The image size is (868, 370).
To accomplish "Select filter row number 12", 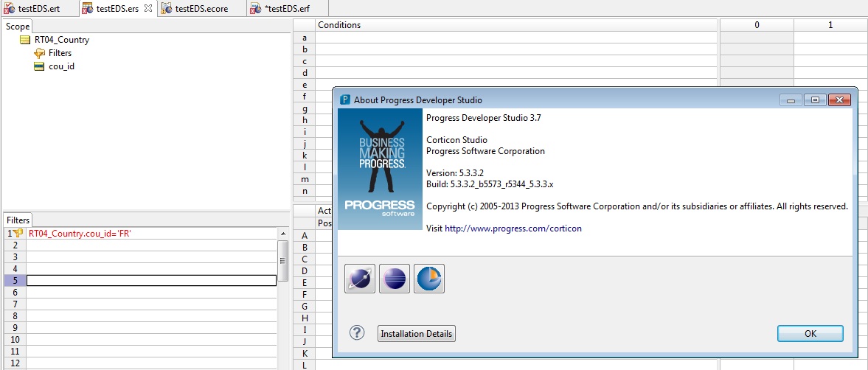I will pyautogui.click(x=15, y=363).
